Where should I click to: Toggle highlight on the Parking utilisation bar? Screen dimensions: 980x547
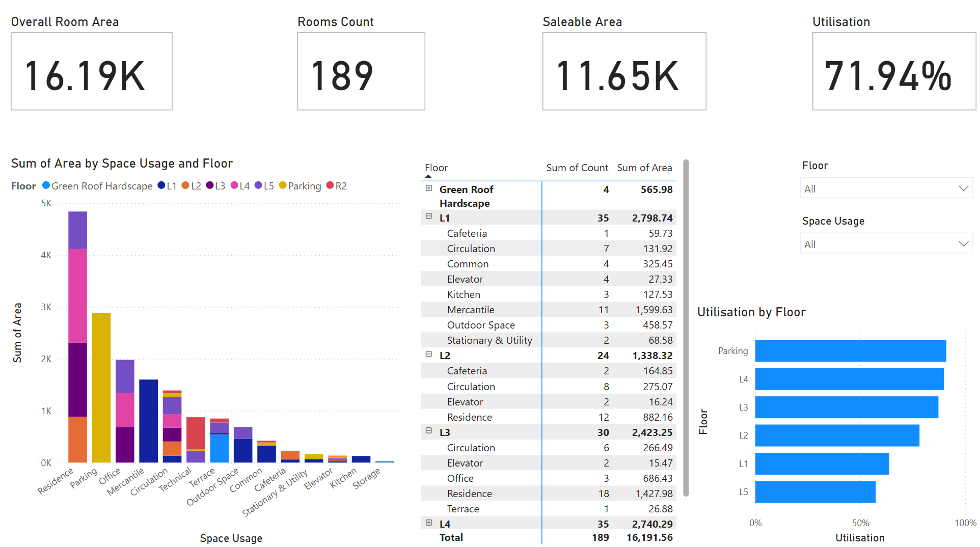pyautogui.click(x=851, y=350)
